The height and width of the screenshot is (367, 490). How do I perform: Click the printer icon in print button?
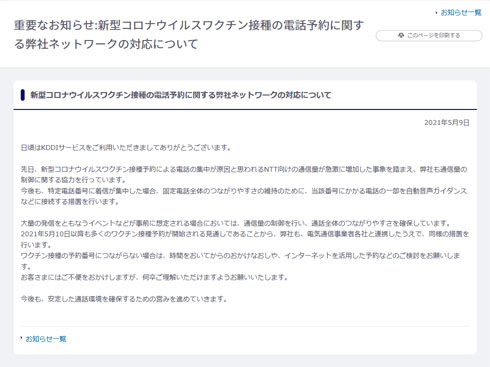pos(401,35)
